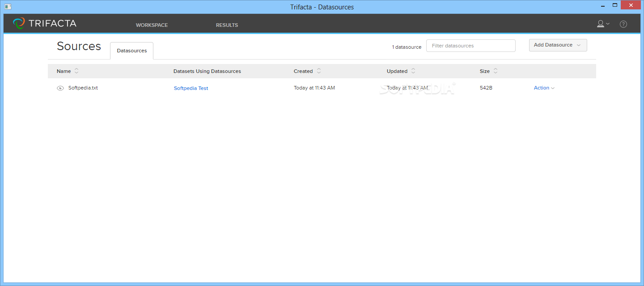Sort by Size column arrows
This screenshot has width=644, height=286.
point(496,71)
